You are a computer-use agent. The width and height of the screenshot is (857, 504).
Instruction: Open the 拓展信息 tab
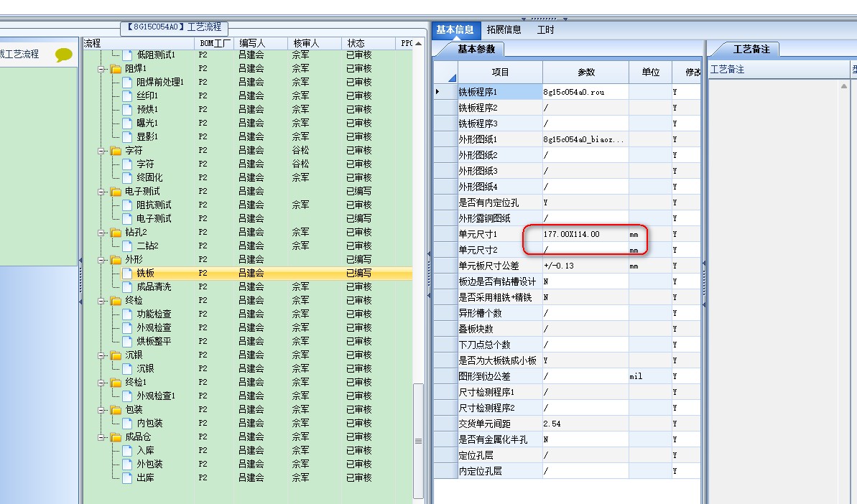coord(504,29)
